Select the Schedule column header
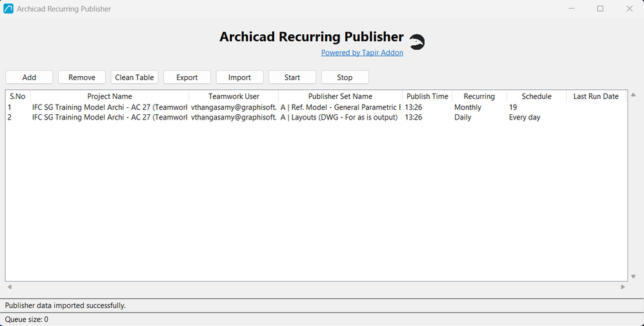This screenshot has height=326, width=644. pyautogui.click(x=536, y=96)
